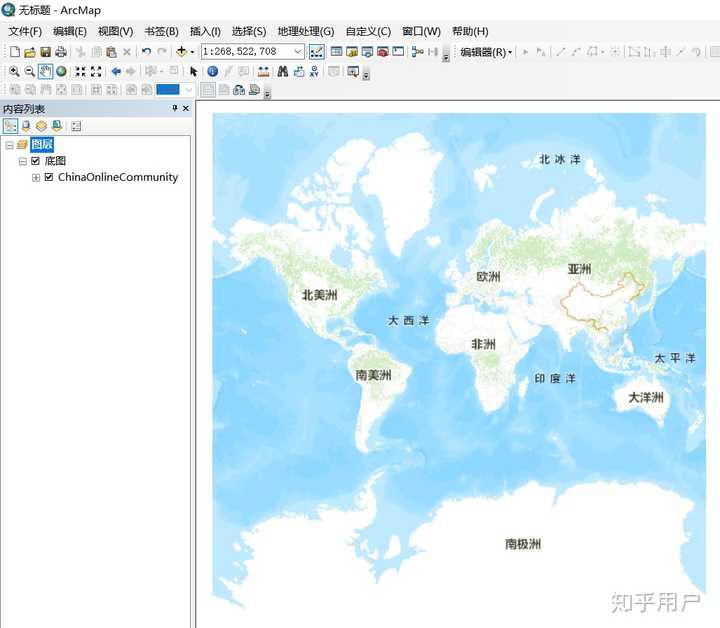Collapse the 底图 group layer
This screenshot has height=628, width=720.
(22, 161)
